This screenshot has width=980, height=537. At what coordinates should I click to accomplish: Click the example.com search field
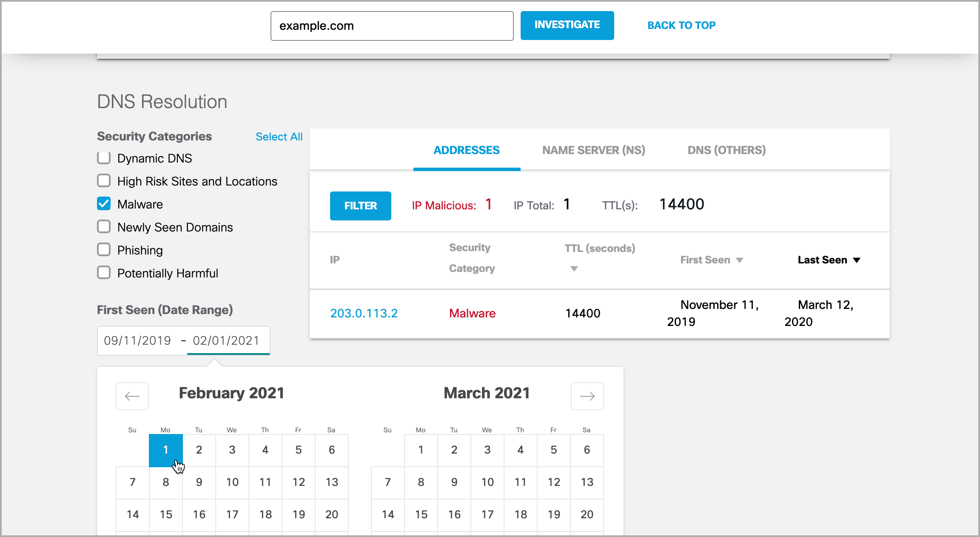point(392,26)
